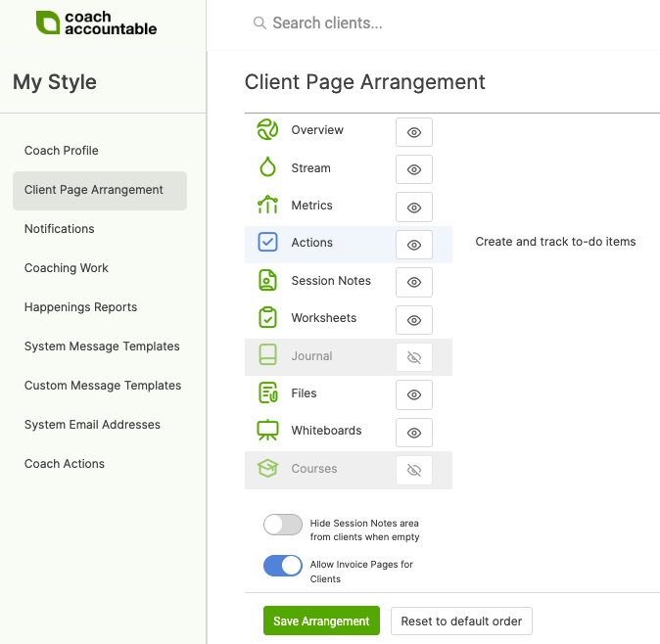Click the Whiteboards easel icon
660x644 pixels.
tap(267, 431)
